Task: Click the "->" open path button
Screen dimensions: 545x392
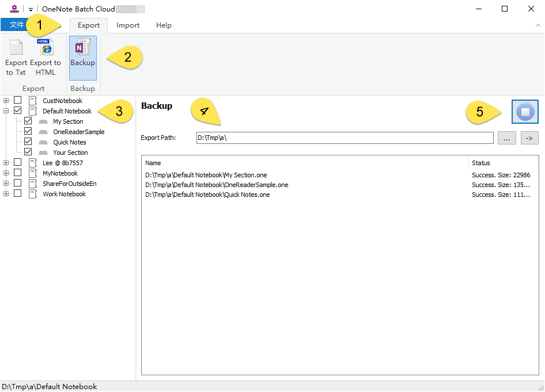Action: click(x=529, y=138)
